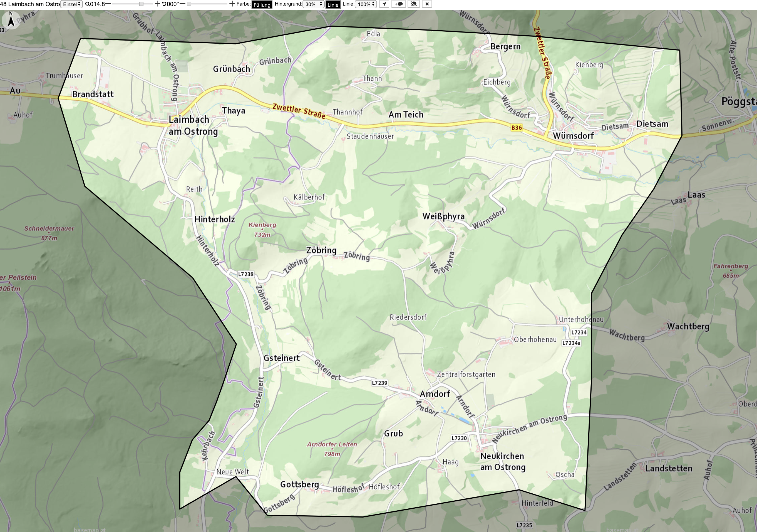The image size is (757, 532).
Task: Click the Neukirchen am Ostrong map label
Action: pos(503,461)
